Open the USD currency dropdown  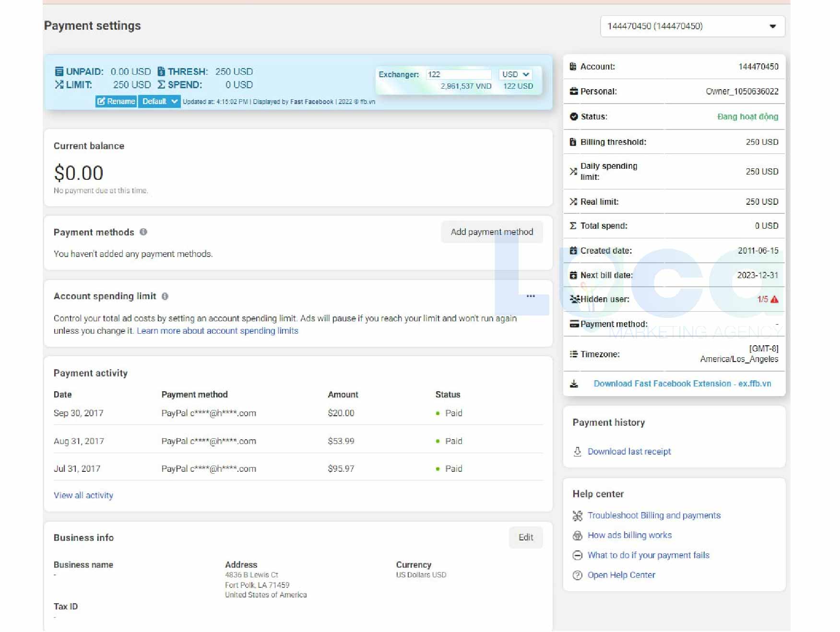(x=515, y=74)
